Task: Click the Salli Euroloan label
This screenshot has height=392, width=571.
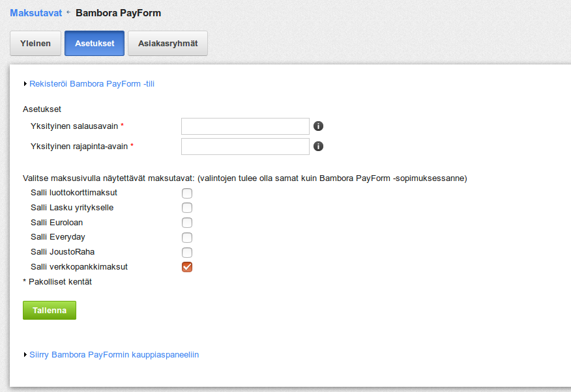Action: (57, 223)
